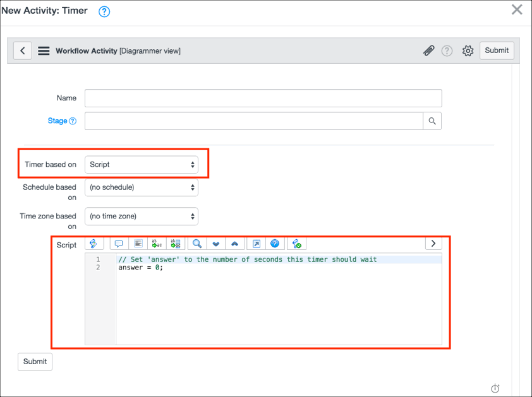Open the script editor help
532x397 pixels.
pos(275,243)
